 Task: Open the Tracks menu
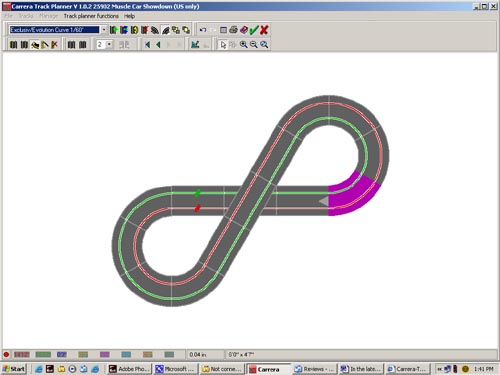[x=26, y=16]
